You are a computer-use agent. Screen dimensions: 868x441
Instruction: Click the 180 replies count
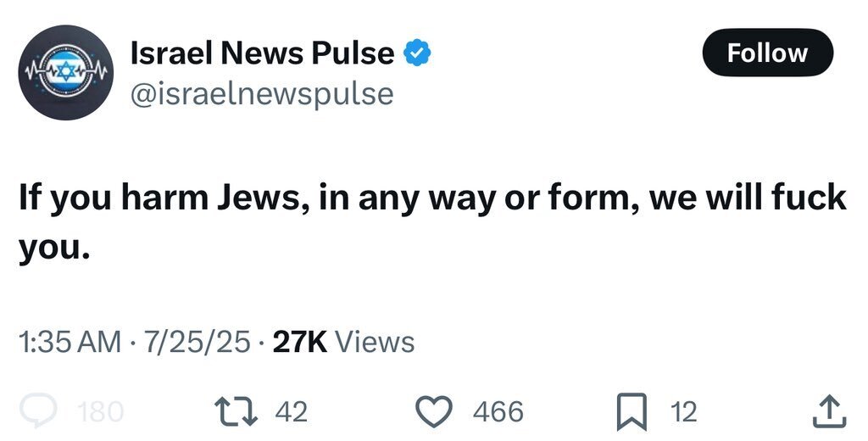100,412
